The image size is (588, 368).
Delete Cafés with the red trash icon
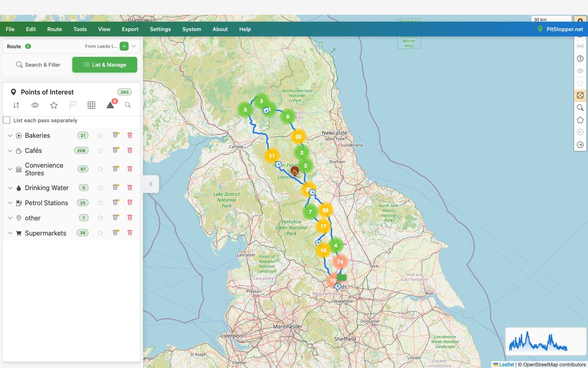(130, 150)
